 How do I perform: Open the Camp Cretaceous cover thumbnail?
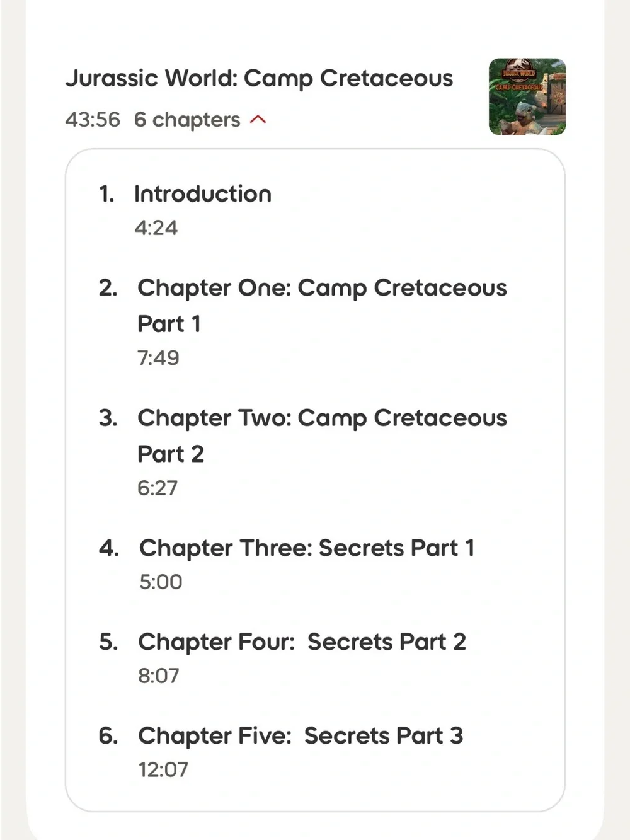[x=527, y=96]
